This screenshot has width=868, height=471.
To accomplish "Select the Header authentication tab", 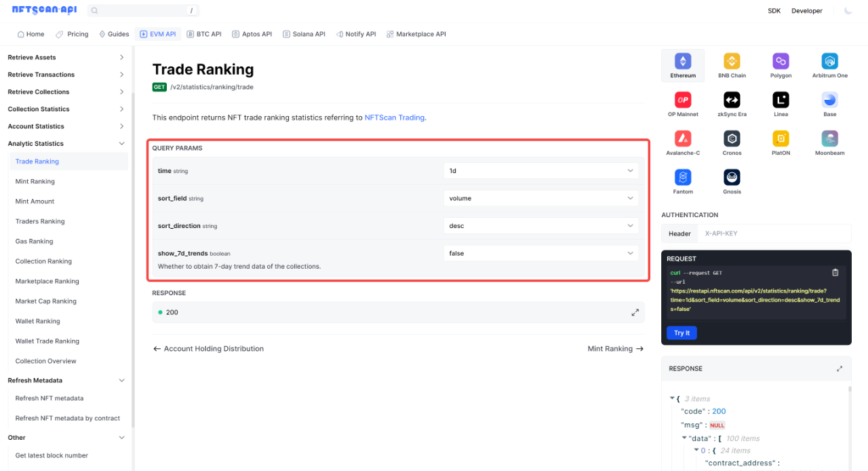I will pos(679,233).
